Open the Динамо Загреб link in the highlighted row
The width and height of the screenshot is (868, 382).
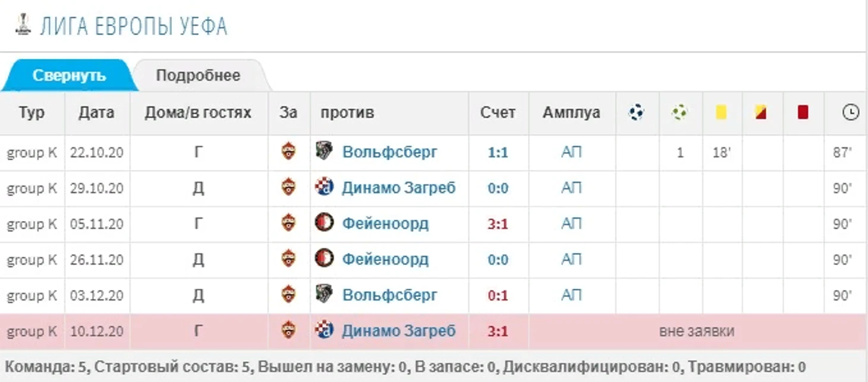point(399,330)
